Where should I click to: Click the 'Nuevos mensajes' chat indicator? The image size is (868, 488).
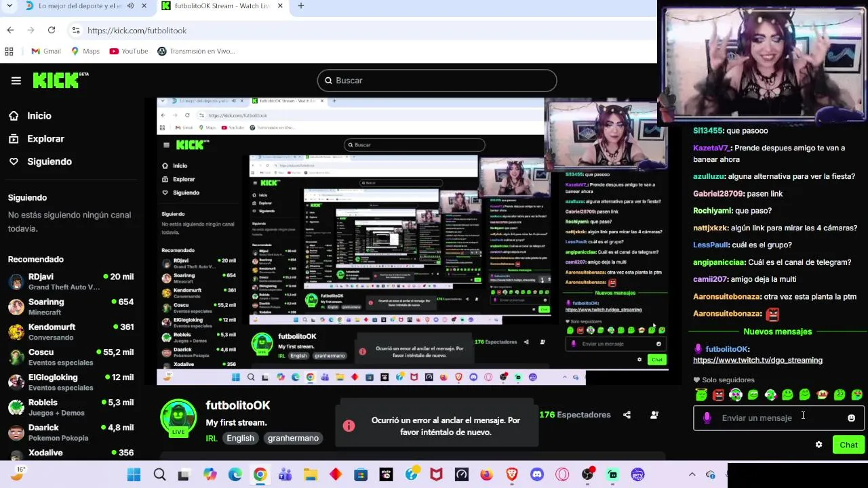(777, 331)
